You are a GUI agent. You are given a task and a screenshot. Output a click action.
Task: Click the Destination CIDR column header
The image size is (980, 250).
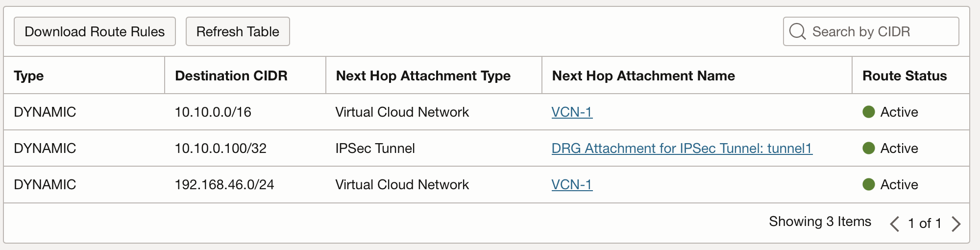point(231,76)
